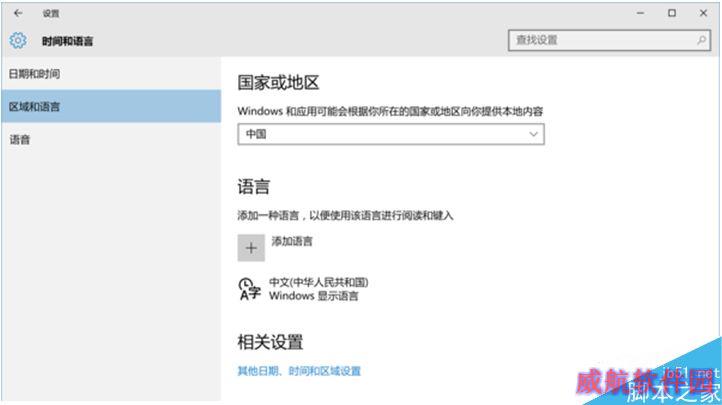Select 中文(中华人民共和国) language entry
This screenshot has height=405, width=722.
pyautogui.click(x=319, y=282)
